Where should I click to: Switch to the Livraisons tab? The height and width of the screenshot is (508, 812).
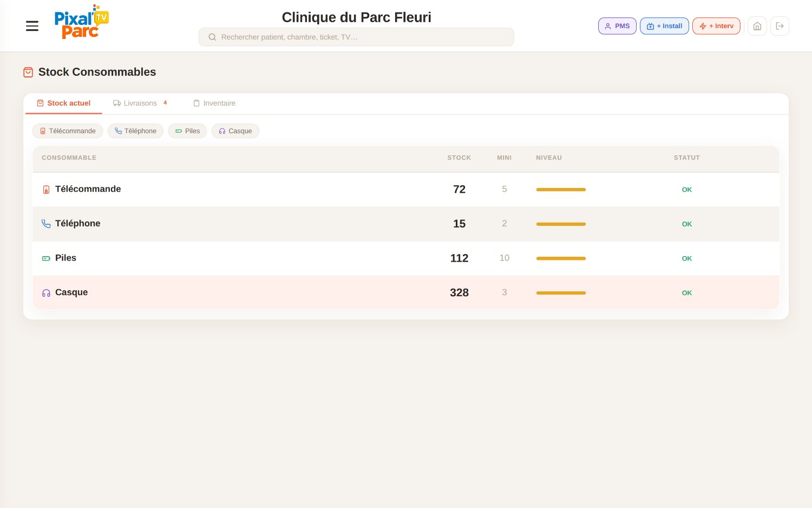(x=140, y=103)
